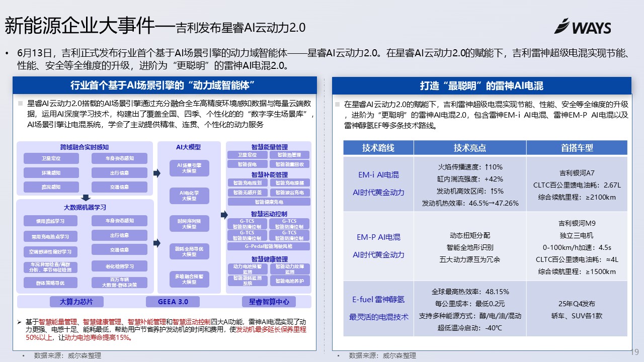The image size is (644, 362).
Task: Click the 常用充电地点学习 box
Action: [x=51, y=236]
